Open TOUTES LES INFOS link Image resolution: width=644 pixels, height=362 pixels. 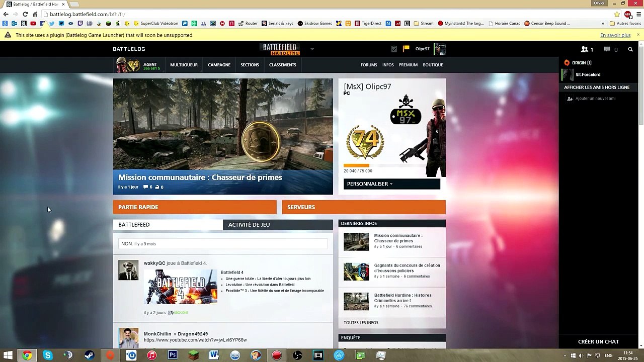pyautogui.click(x=361, y=323)
